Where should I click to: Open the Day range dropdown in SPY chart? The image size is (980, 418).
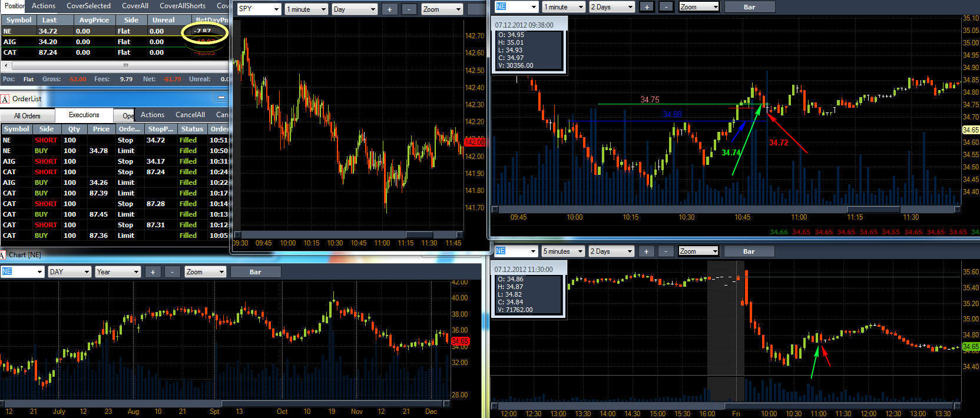point(355,9)
